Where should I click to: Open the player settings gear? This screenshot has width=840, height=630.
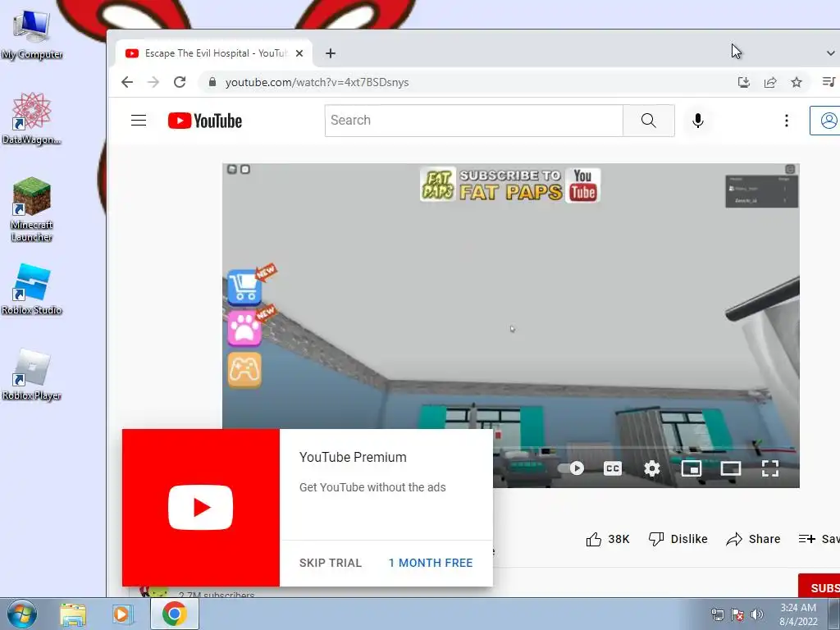tap(651, 468)
